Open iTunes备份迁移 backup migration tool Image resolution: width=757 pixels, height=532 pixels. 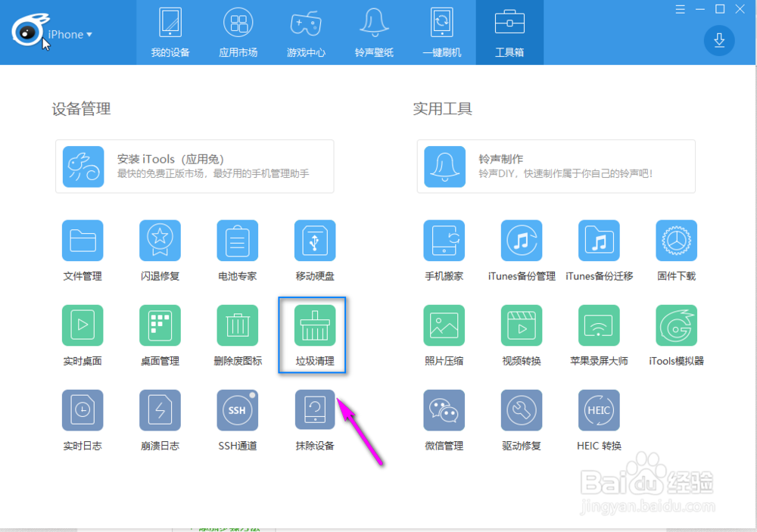pyautogui.click(x=599, y=241)
